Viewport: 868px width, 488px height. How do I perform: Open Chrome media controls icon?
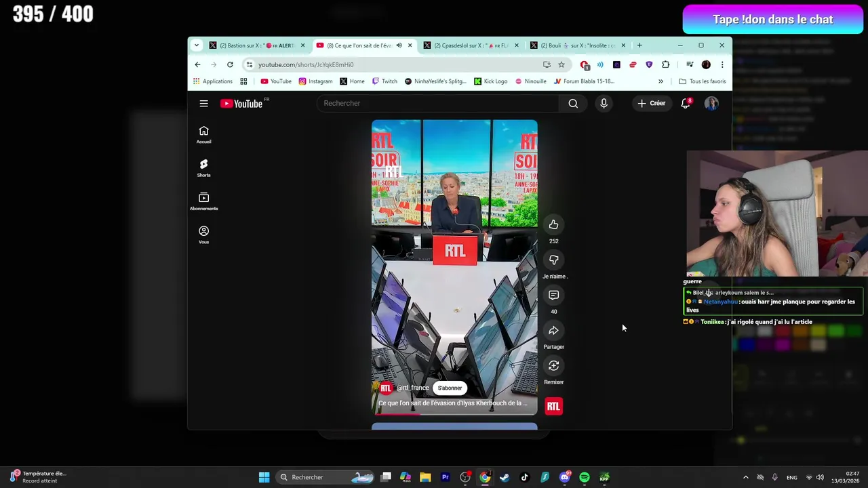tap(690, 64)
